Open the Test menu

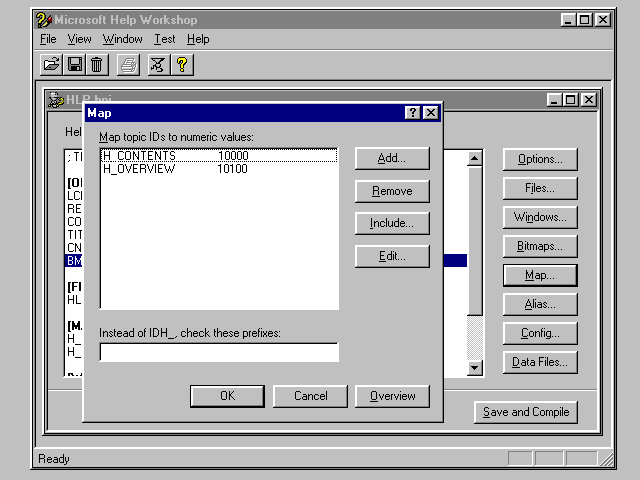[164, 39]
